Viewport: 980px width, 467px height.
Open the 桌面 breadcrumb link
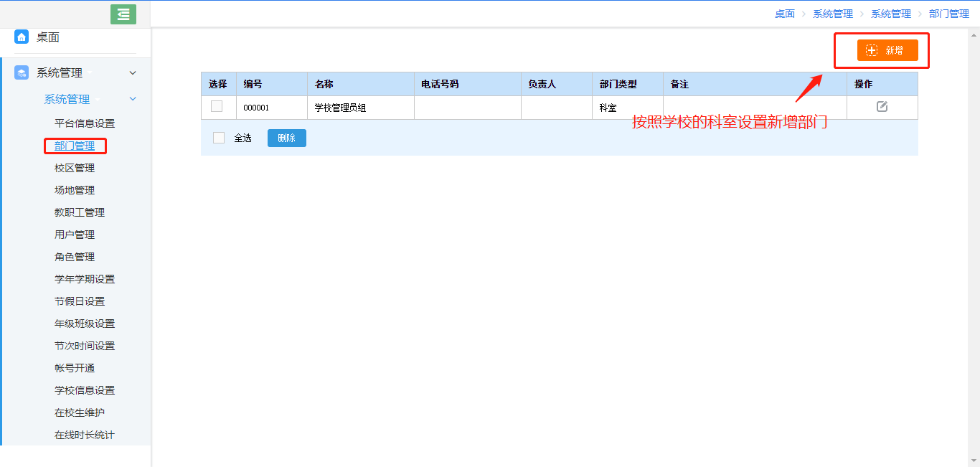(x=784, y=13)
